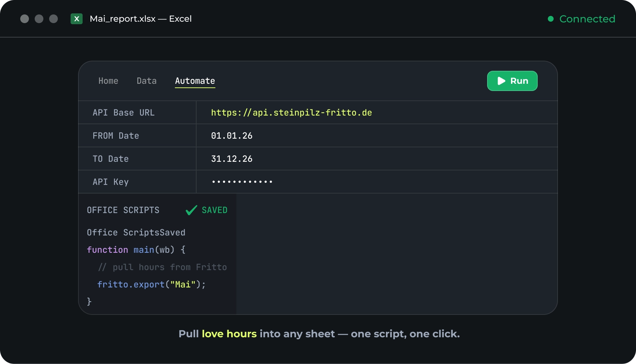Click the second gray window control dot
Image resolution: width=636 pixels, height=364 pixels.
[39, 19]
